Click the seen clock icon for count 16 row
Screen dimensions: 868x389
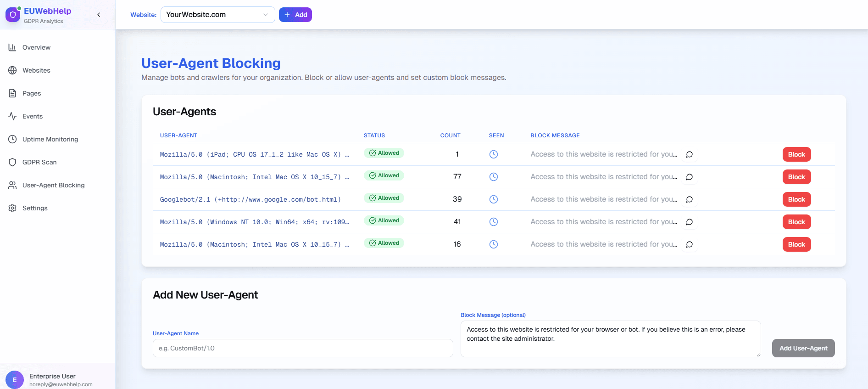494,244
